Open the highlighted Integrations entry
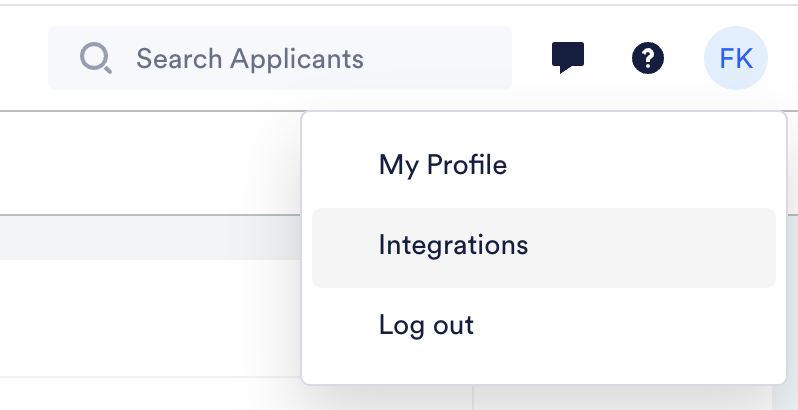 point(544,248)
